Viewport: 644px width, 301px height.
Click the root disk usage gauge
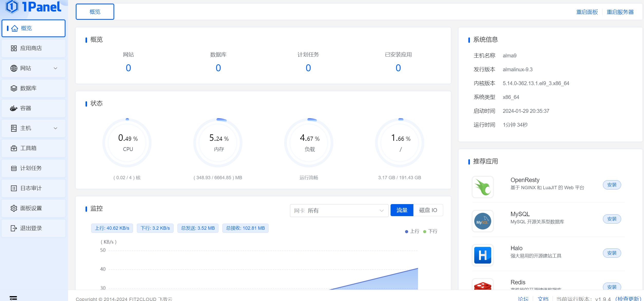(400, 143)
